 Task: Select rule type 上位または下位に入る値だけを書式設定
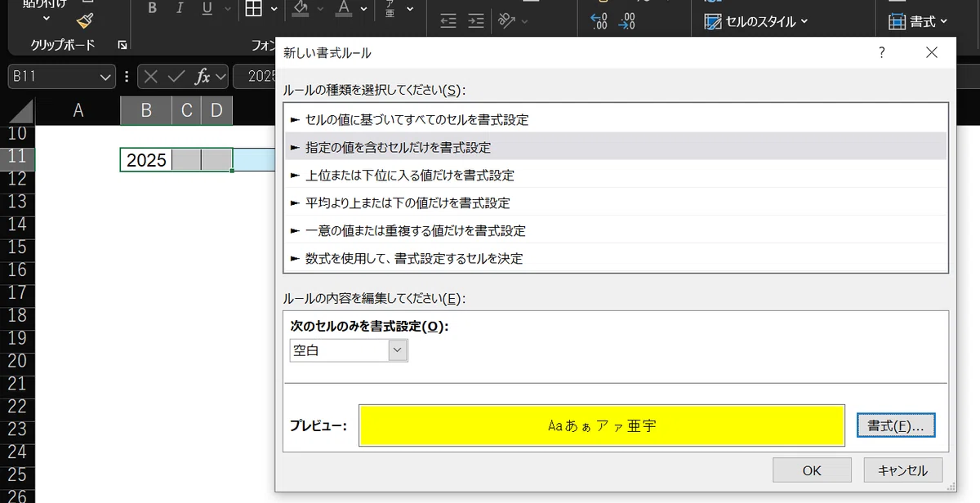tap(617, 175)
